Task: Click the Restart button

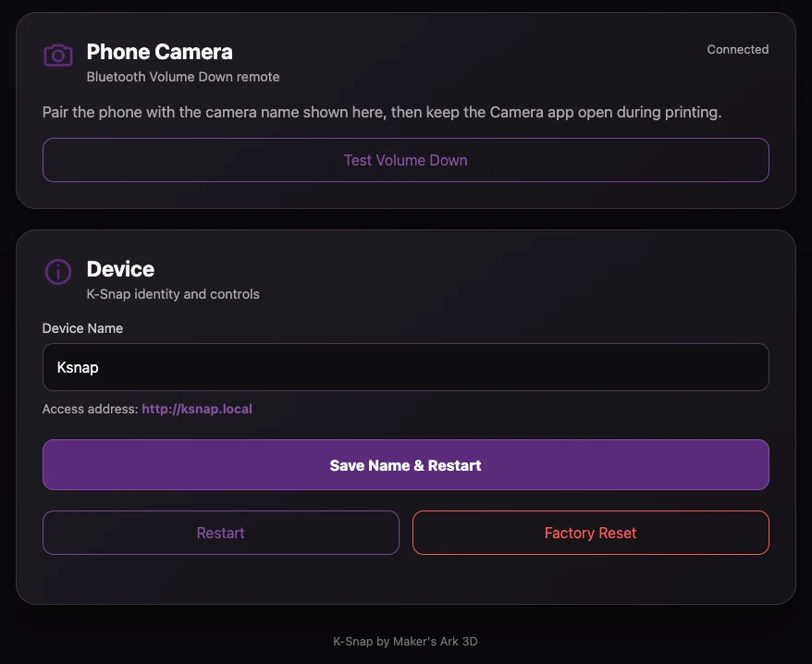Action: (221, 533)
